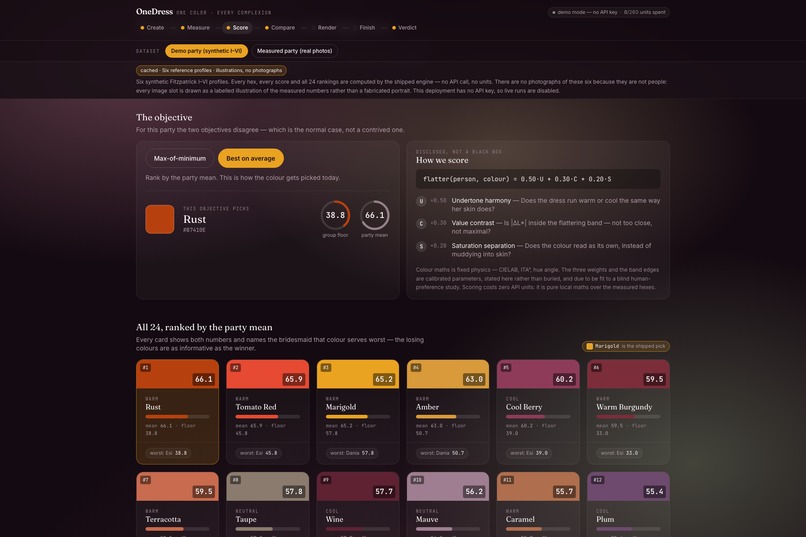The image size is (806, 537).
Task: Click the #10 rank badge on Mauve
Action: (417, 480)
